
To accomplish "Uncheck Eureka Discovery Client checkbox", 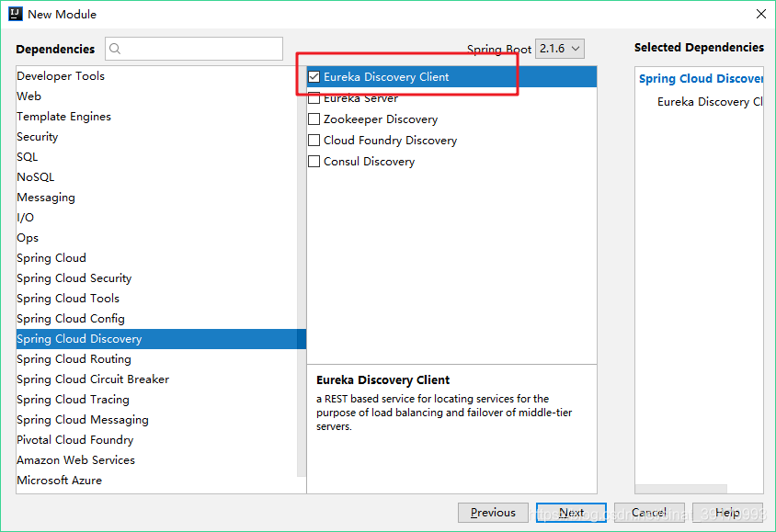I will coord(314,76).
